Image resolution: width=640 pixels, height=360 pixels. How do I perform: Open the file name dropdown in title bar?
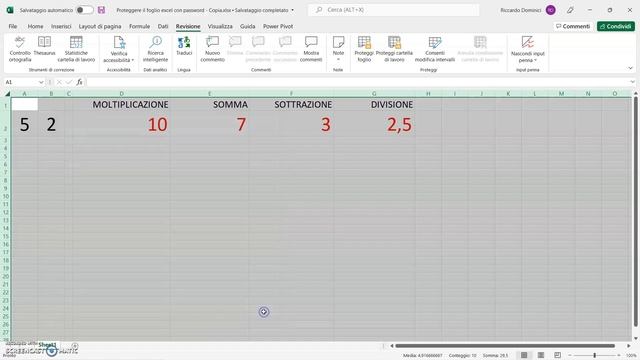click(292, 10)
